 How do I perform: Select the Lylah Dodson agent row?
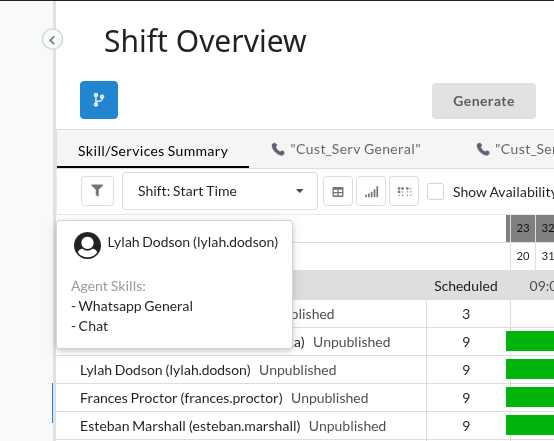pyautogui.click(x=241, y=370)
